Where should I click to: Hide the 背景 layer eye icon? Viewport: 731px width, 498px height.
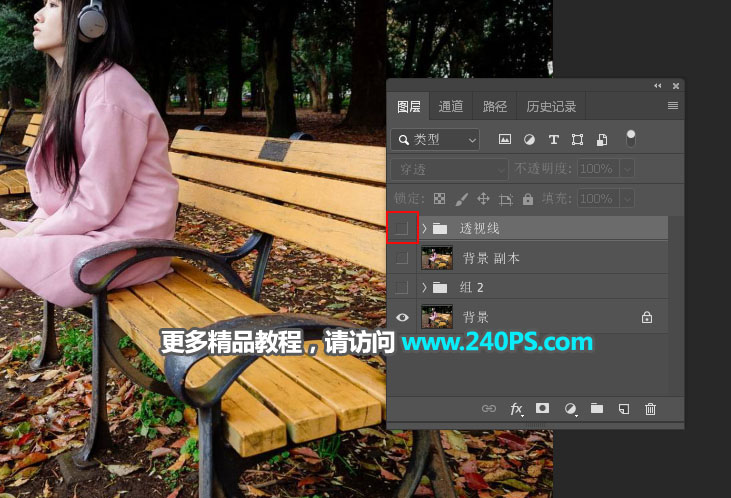pos(402,317)
